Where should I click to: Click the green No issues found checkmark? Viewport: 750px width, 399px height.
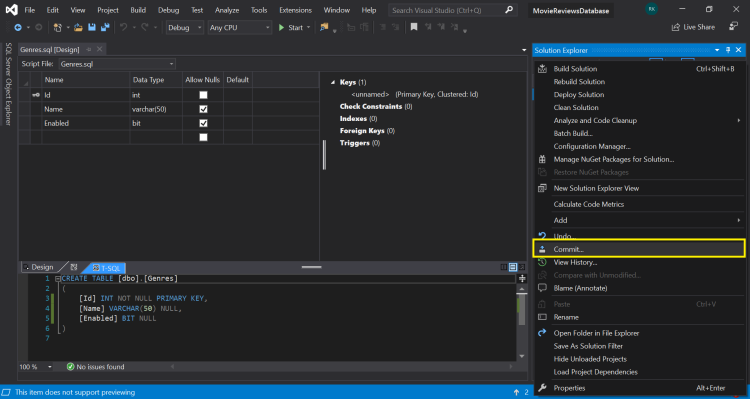[x=70, y=367]
